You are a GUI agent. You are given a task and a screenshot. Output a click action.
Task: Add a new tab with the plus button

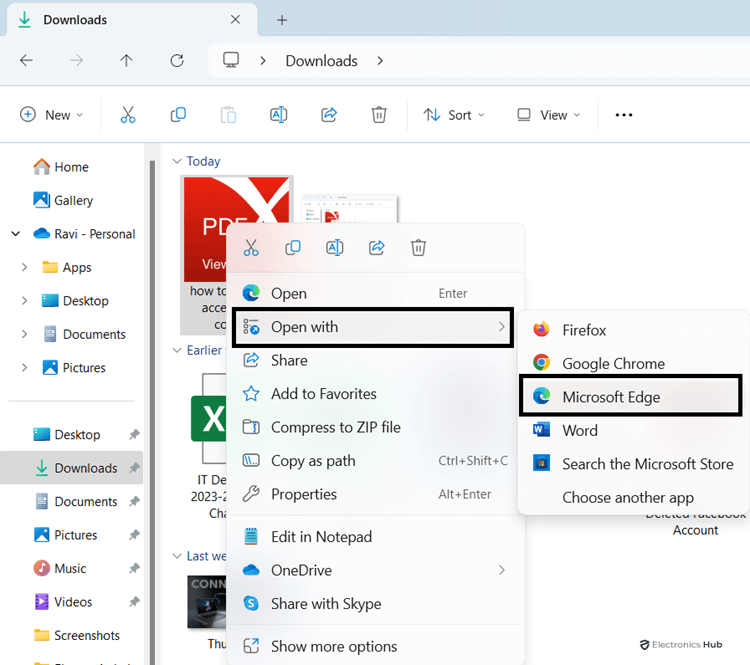click(x=282, y=20)
